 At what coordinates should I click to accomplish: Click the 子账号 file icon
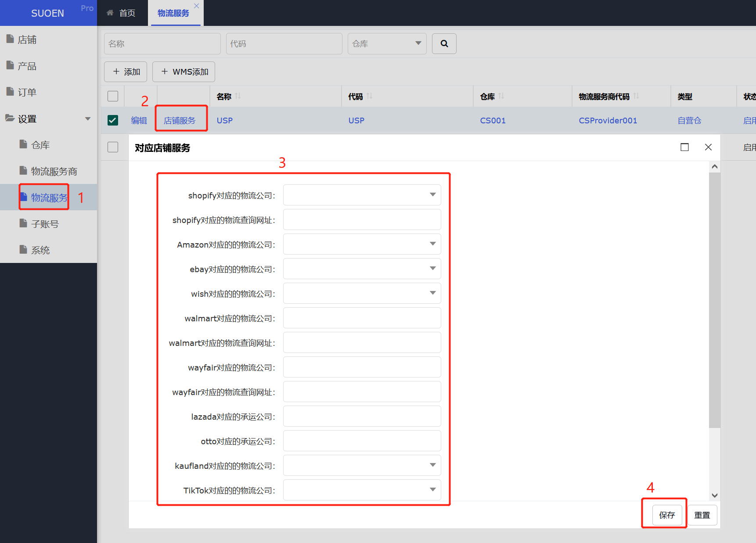pyautogui.click(x=23, y=223)
